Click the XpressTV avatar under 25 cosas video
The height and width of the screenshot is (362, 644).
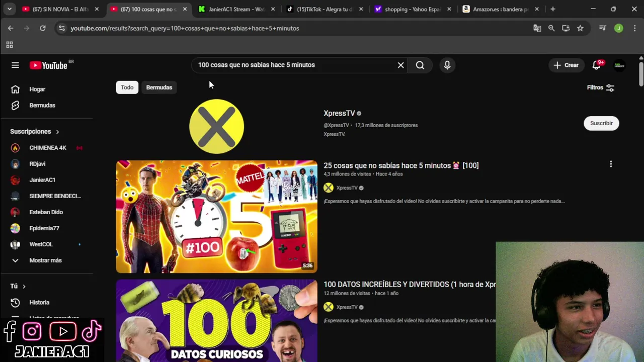click(x=329, y=188)
